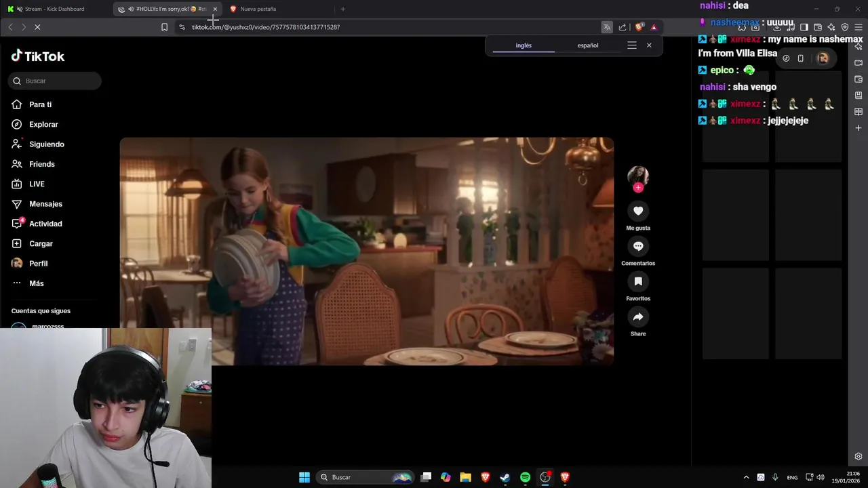Click the translate icon in address bar
The width and height of the screenshot is (868, 488).
tap(607, 27)
